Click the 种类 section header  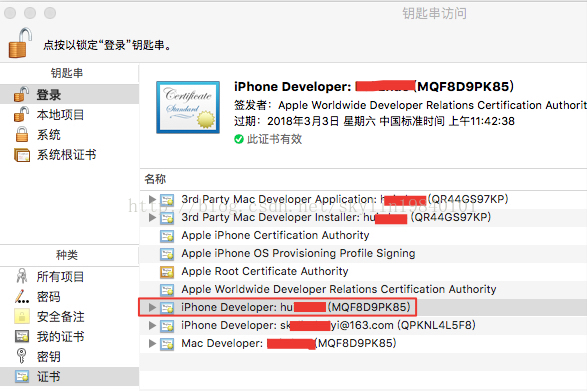pos(67,255)
